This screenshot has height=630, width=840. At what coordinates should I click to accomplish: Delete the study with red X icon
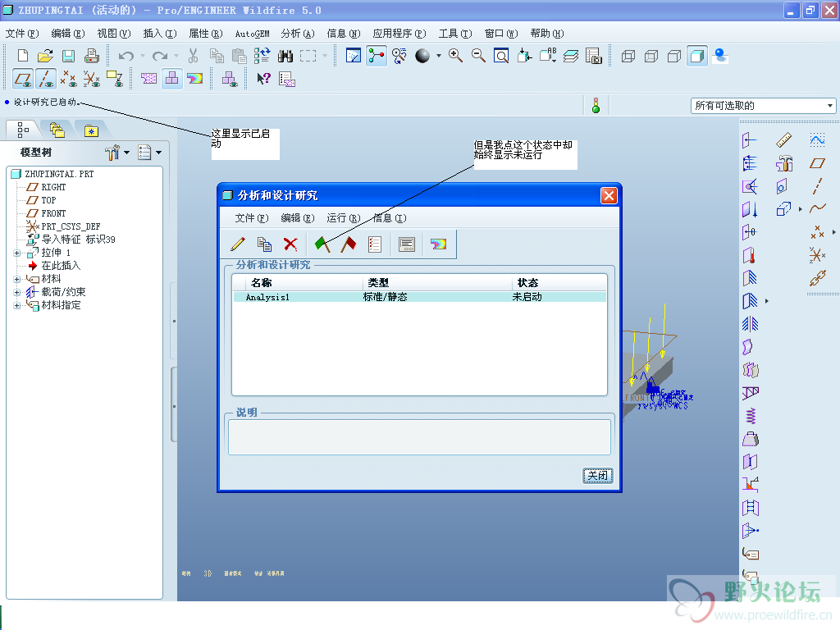pos(290,244)
